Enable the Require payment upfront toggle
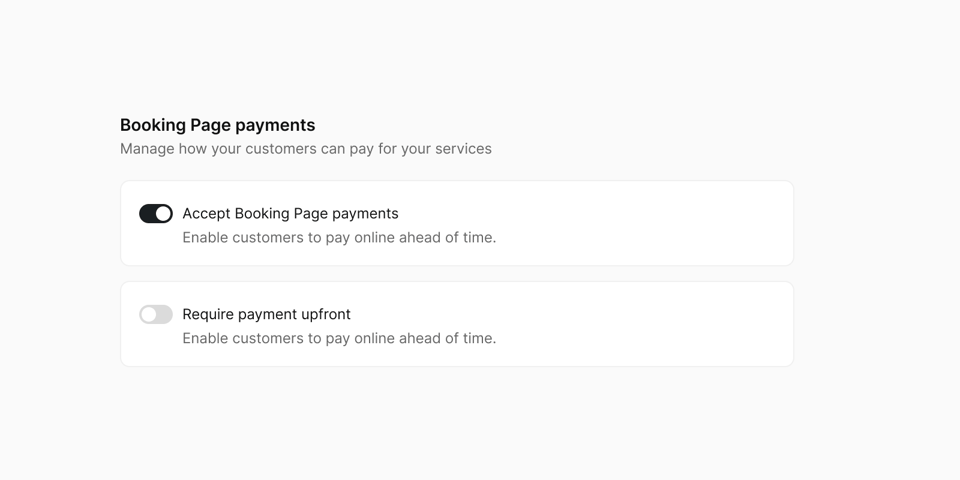Screen dimensions: 960x480 click(x=156, y=315)
